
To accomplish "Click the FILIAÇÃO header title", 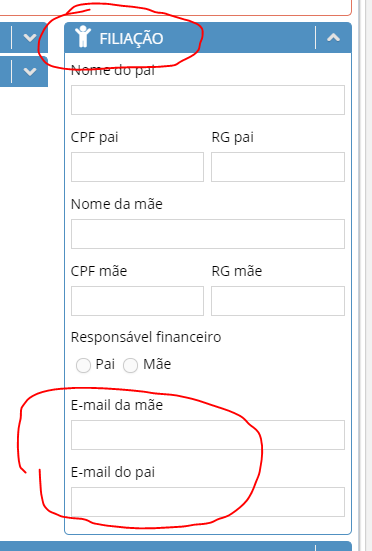I will 131,38.
